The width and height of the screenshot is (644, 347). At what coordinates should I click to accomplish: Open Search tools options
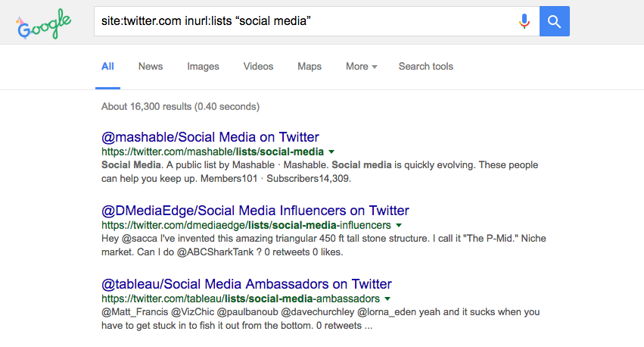tap(425, 67)
